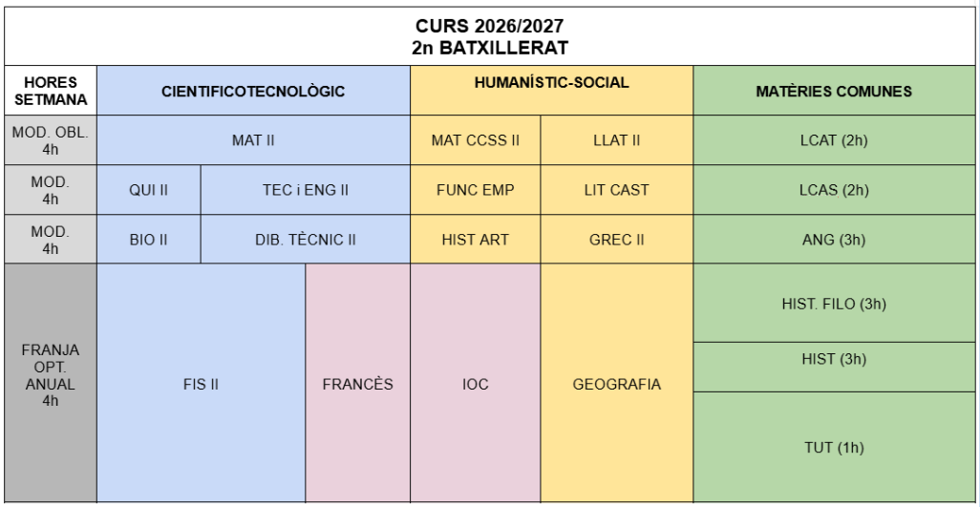Click the TEC i ENG II cell
Viewport: 980px width, 507px height.
(306, 190)
